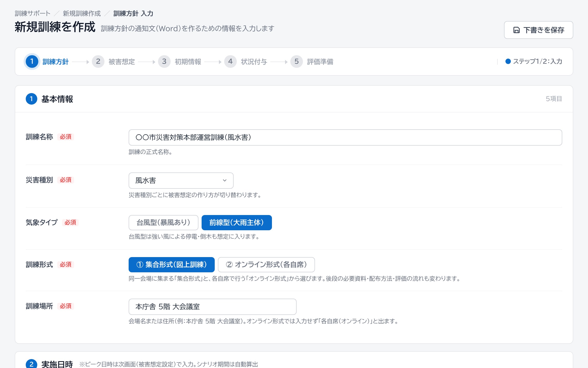This screenshot has width=588, height=368.
Task: Click the 訓練場所 text field
Action: tap(212, 307)
